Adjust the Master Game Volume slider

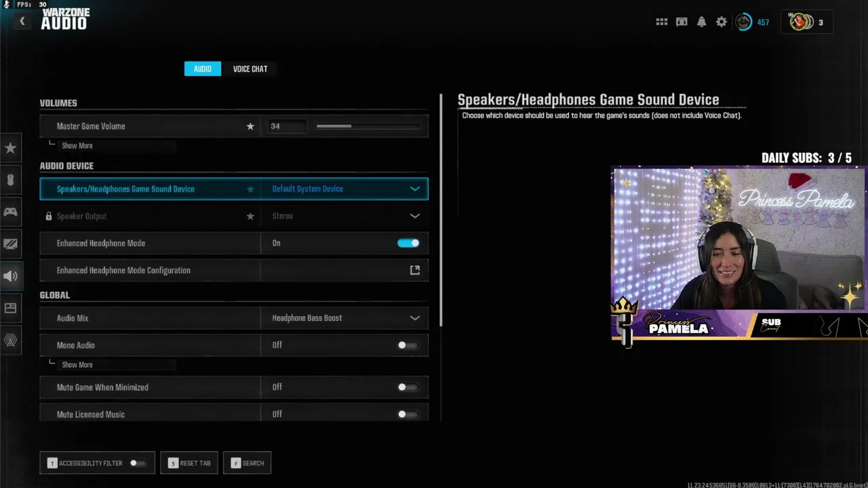tap(368, 126)
